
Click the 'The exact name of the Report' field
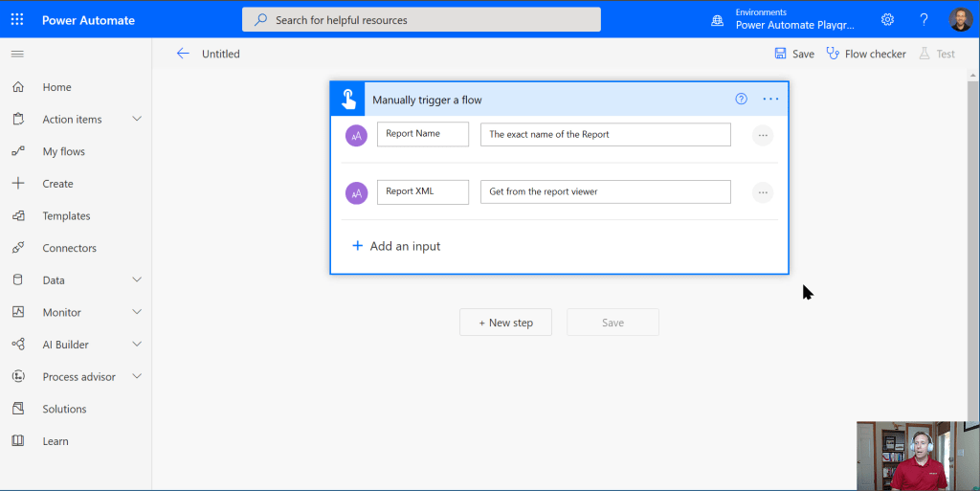605,134
